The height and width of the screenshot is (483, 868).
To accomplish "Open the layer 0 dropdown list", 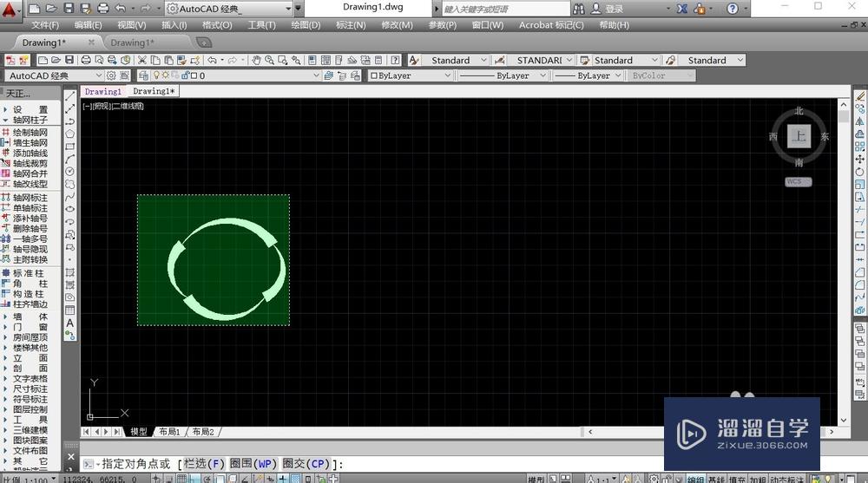I will [316, 75].
